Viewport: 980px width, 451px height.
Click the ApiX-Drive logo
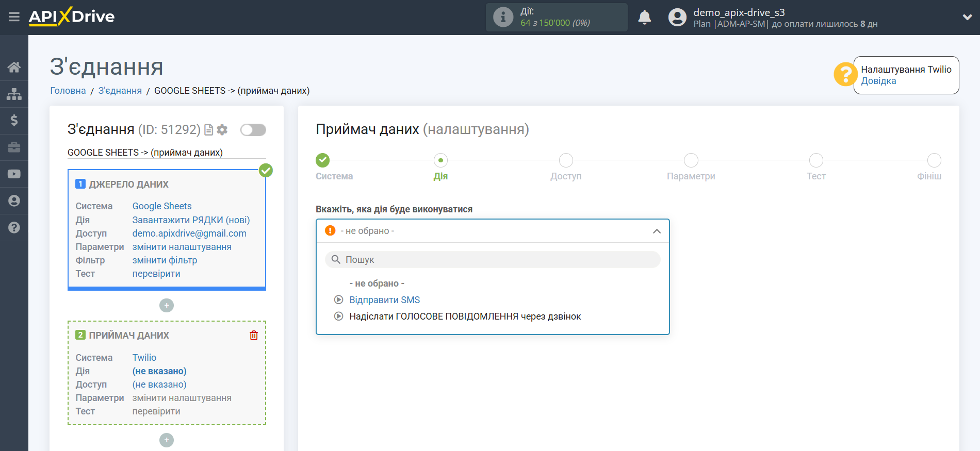pos(72,16)
